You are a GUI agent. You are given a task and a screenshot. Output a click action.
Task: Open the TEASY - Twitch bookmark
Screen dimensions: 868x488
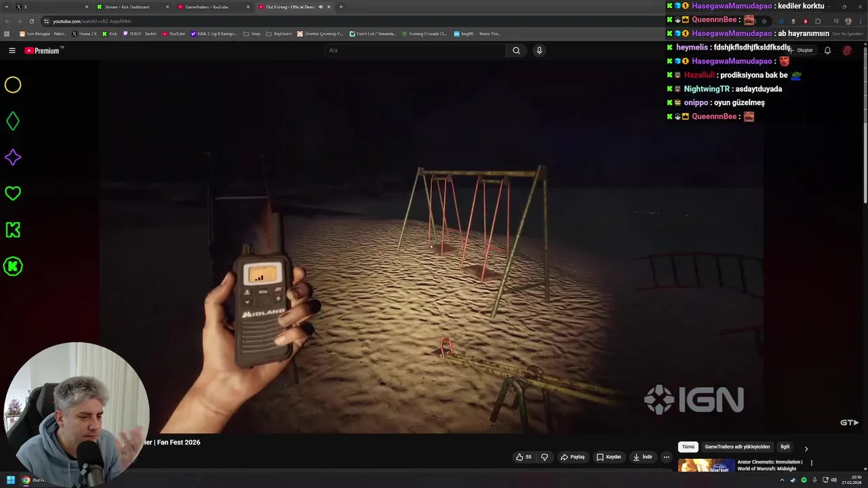(x=139, y=33)
